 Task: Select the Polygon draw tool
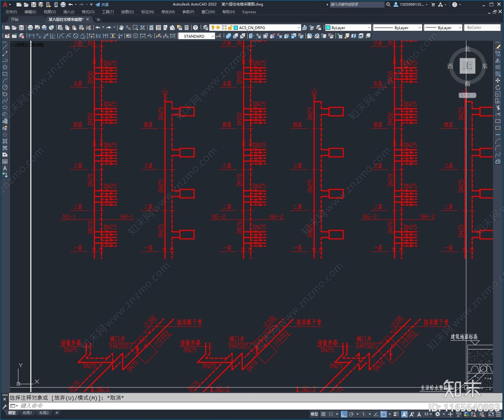(5, 67)
